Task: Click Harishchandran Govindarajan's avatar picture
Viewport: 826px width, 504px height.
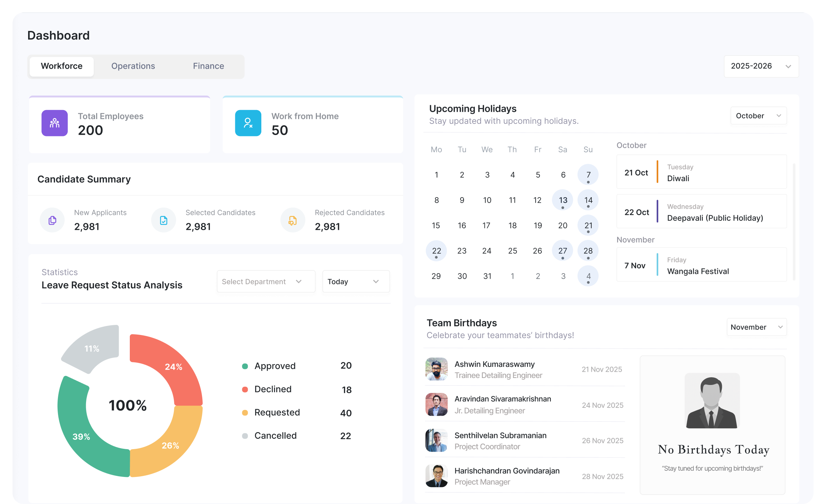Action: click(436, 476)
